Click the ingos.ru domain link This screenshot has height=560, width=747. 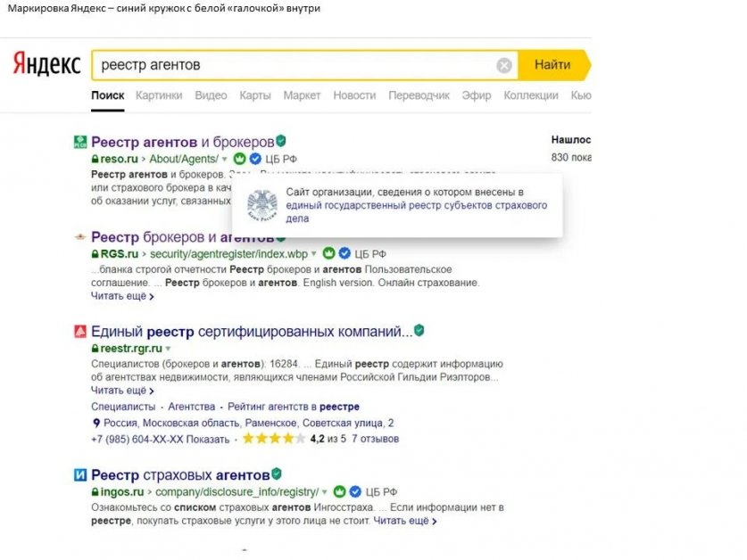coord(122,492)
